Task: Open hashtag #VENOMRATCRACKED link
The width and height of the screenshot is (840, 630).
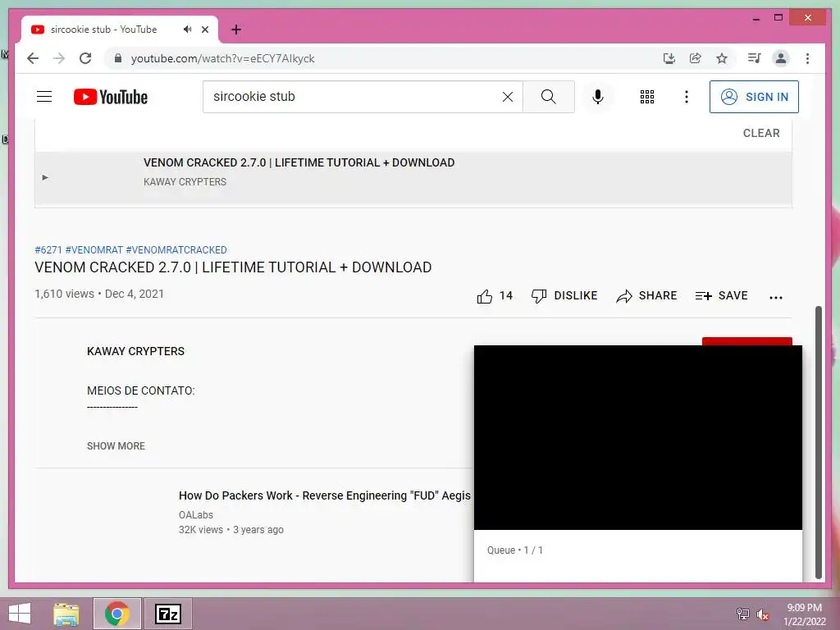Action: (176, 249)
